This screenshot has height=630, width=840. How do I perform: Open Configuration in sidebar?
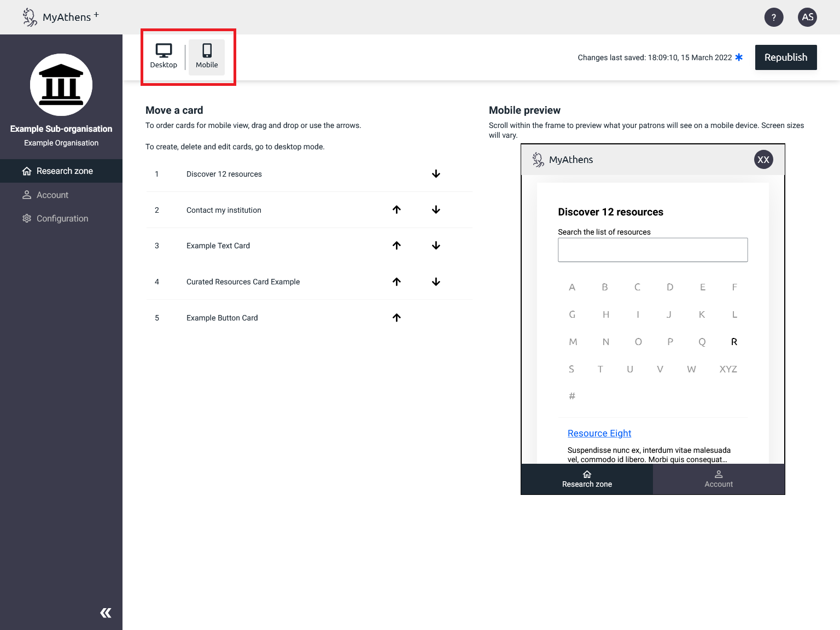pos(62,219)
